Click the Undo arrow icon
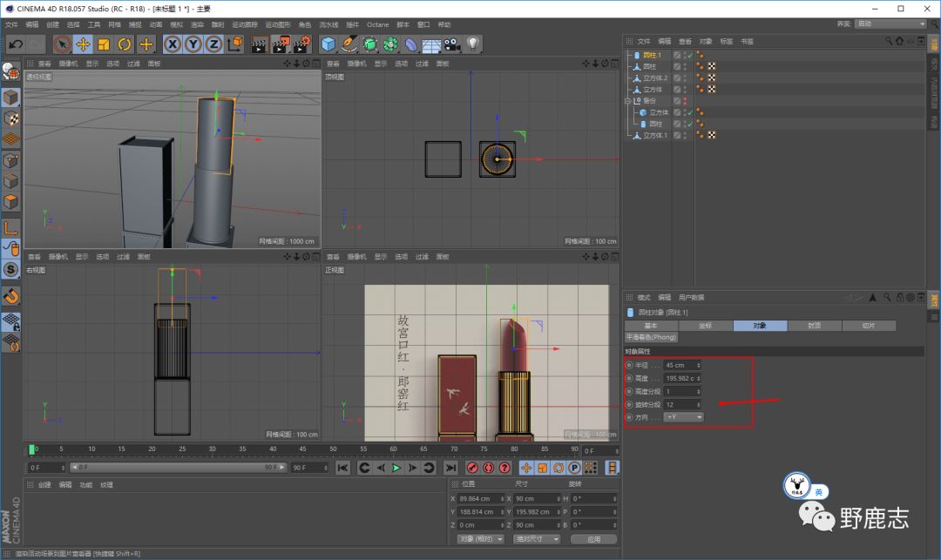The height and width of the screenshot is (560, 941). (15, 44)
